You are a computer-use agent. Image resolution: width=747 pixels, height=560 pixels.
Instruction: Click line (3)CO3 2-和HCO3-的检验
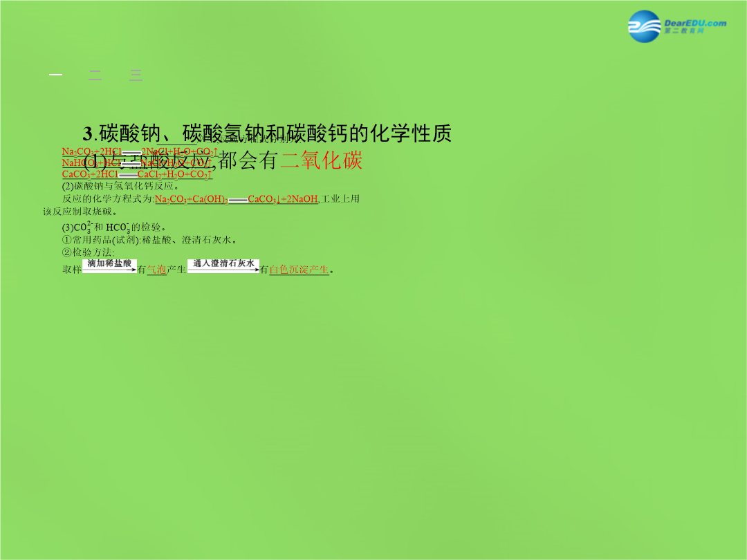pos(114,227)
